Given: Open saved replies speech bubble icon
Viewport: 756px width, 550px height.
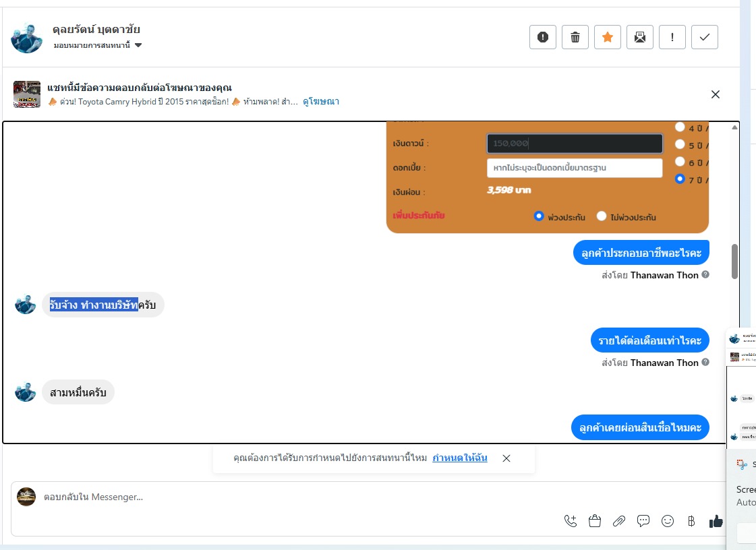Looking at the screenshot, I should pos(643,521).
